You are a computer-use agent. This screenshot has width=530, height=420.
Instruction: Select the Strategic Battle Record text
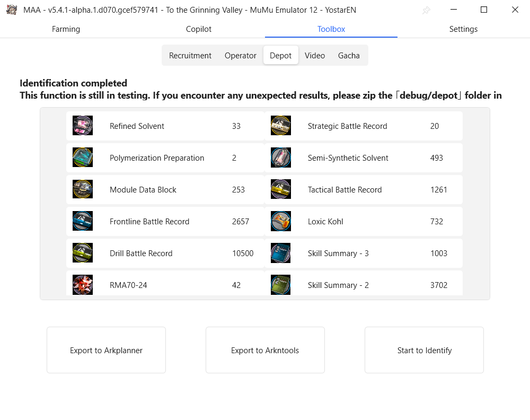348,126
